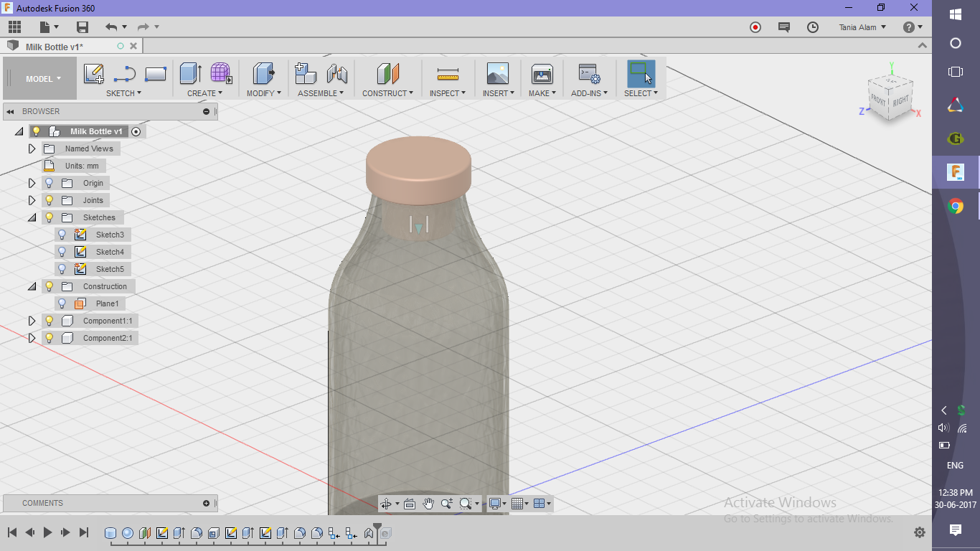Select the Zoom tool

click(x=447, y=504)
